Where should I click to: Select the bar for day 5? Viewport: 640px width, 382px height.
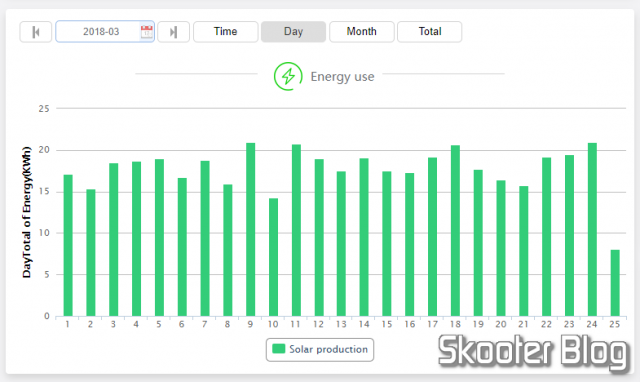coord(159,238)
